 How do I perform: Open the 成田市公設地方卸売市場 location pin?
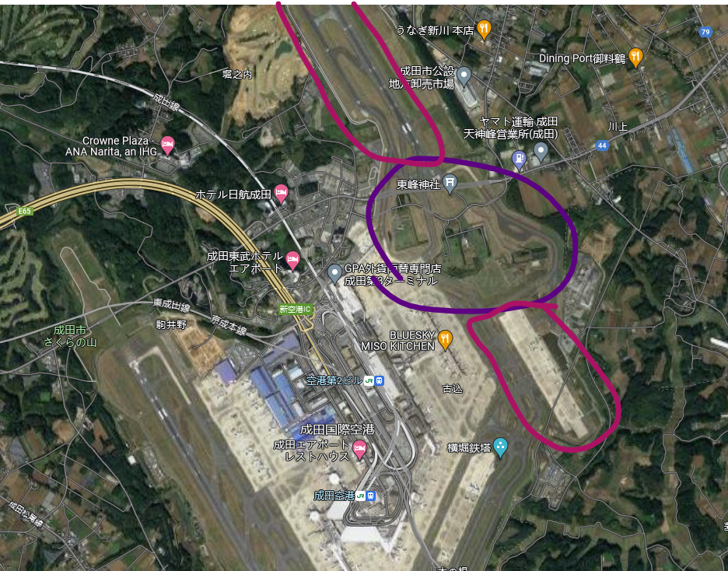(x=464, y=76)
